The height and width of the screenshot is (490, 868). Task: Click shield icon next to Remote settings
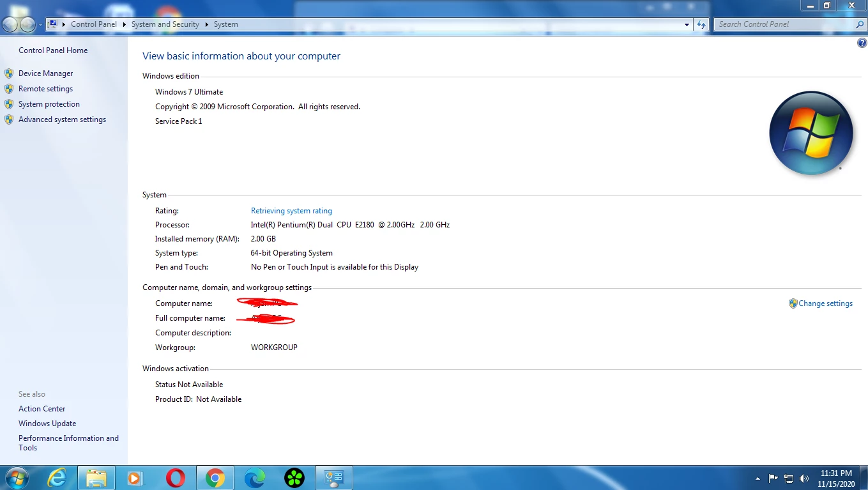point(9,89)
